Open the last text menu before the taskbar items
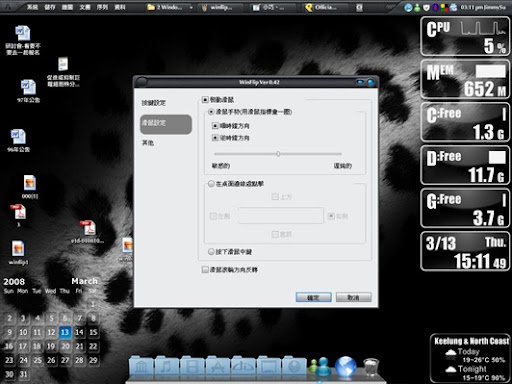 click(120, 7)
